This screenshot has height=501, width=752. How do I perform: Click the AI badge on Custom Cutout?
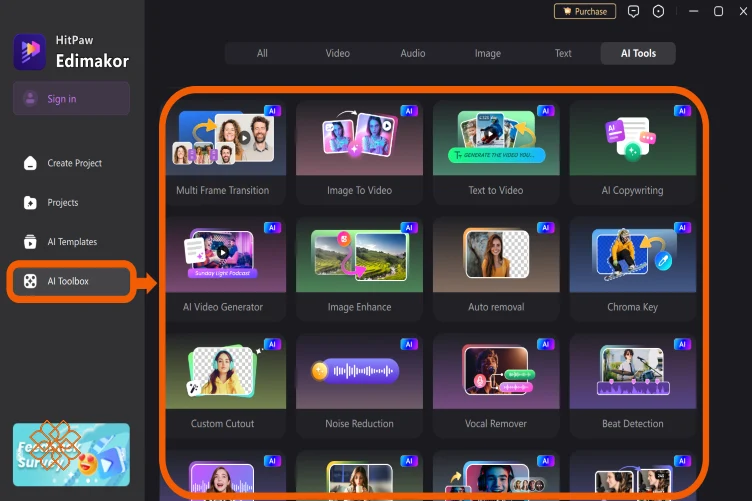pyautogui.click(x=272, y=344)
